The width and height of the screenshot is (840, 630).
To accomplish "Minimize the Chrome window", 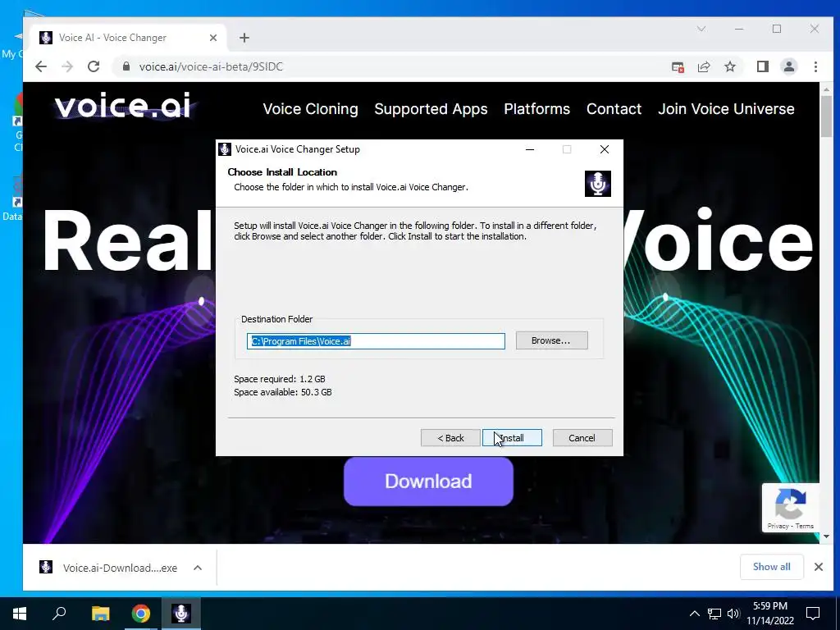I will coord(739,29).
